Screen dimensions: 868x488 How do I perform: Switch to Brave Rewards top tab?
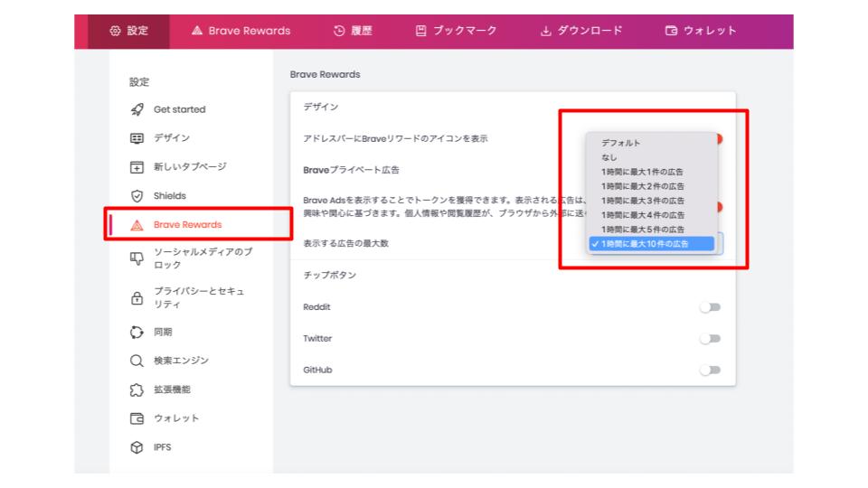click(241, 31)
